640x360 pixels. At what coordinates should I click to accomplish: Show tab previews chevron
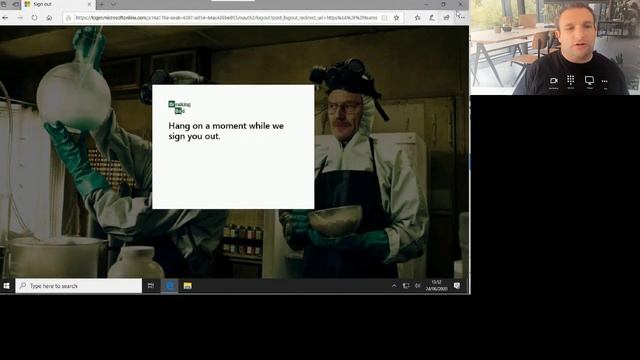[x=113, y=4]
